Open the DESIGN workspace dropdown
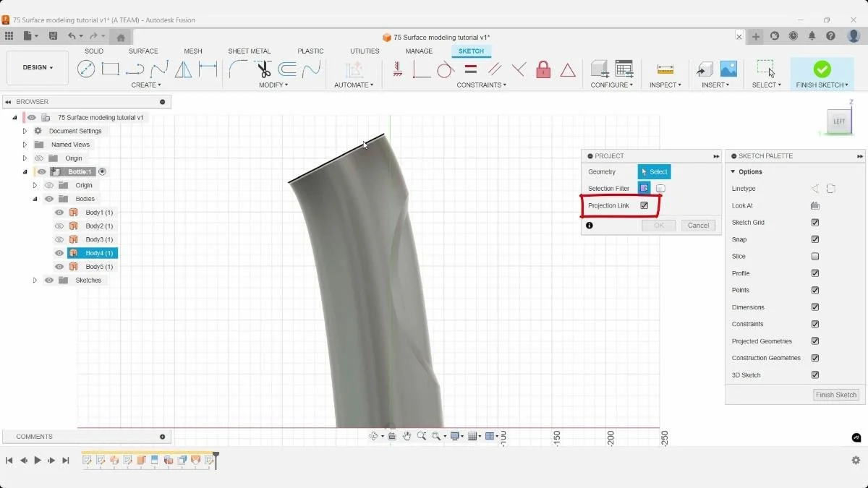The image size is (868, 488). pos(38,68)
